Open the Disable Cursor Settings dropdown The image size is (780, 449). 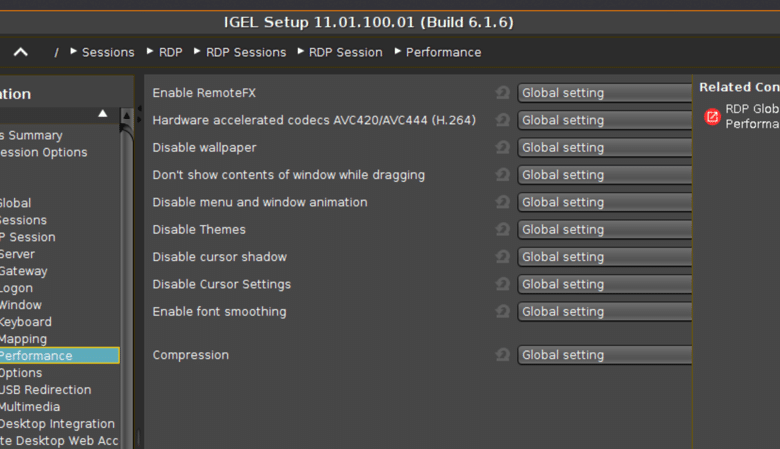(x=604, y=284)
